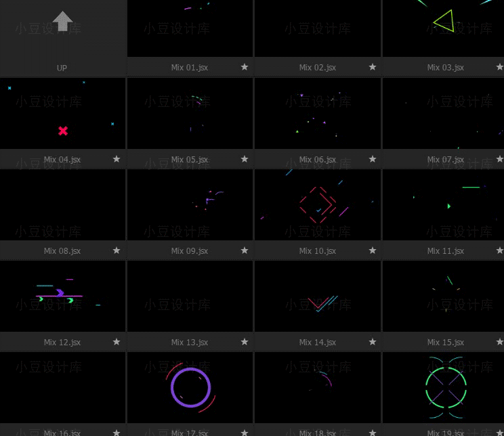Click the Mix 01.jsx file name
The height and width of the screenshot is (436, 504).
click(x=189, y=68)
